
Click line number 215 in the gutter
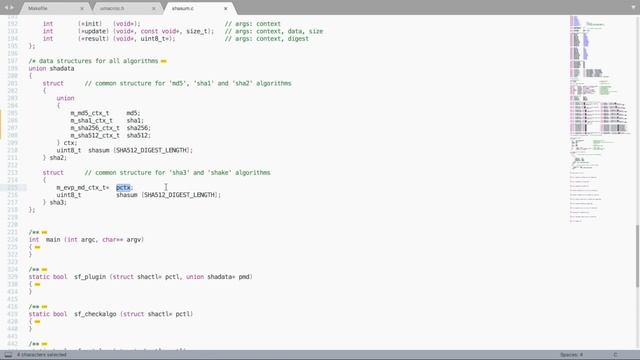12,188
